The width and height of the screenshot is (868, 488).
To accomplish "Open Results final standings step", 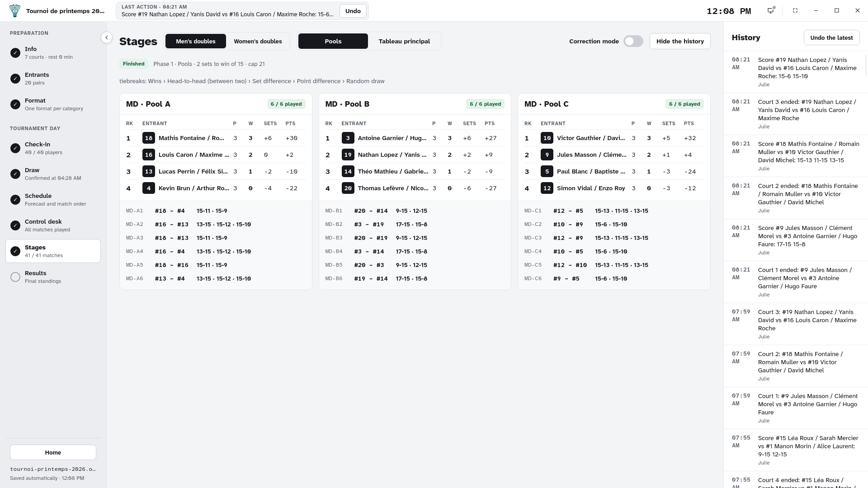I will click(53, 277).
